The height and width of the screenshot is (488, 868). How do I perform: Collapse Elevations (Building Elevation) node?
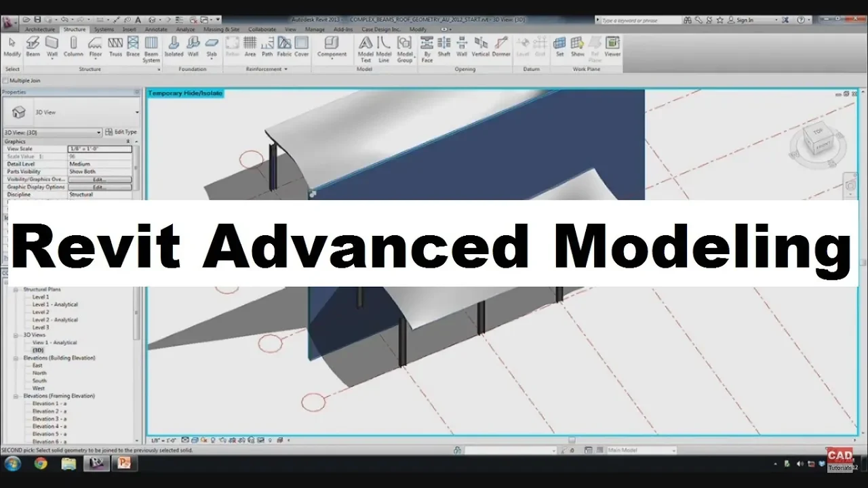coord(16,358)
